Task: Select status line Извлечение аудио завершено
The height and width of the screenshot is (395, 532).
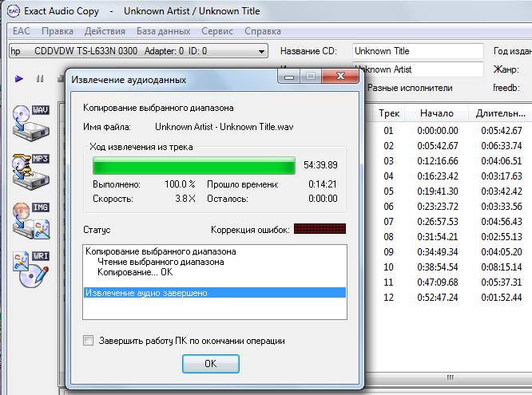Action: tap(215, 293)
